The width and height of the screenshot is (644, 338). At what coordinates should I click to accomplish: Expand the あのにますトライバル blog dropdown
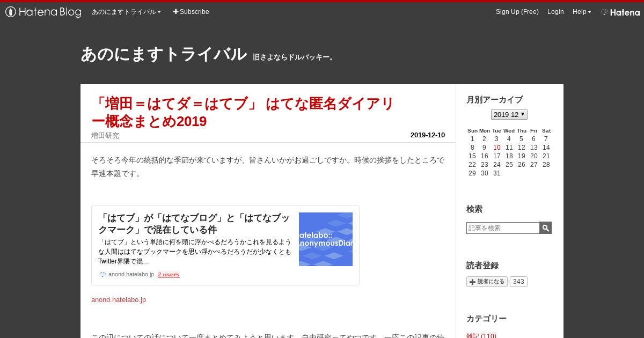click(x=126, y=12)
